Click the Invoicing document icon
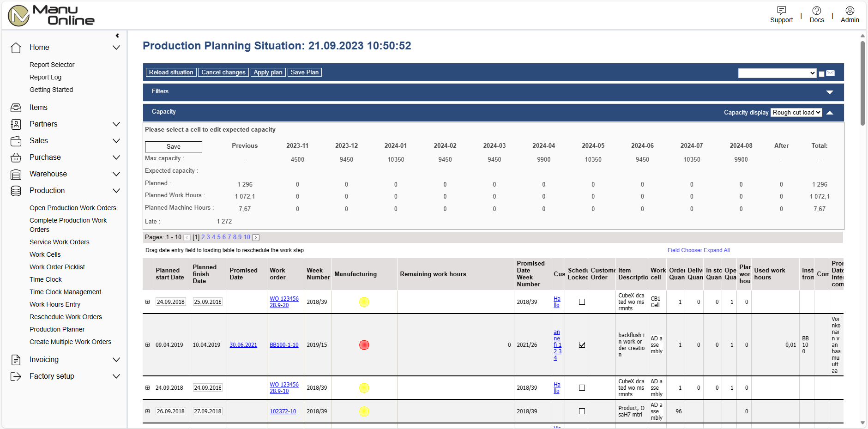Viewport: 868px width, 429px height. 16,360
